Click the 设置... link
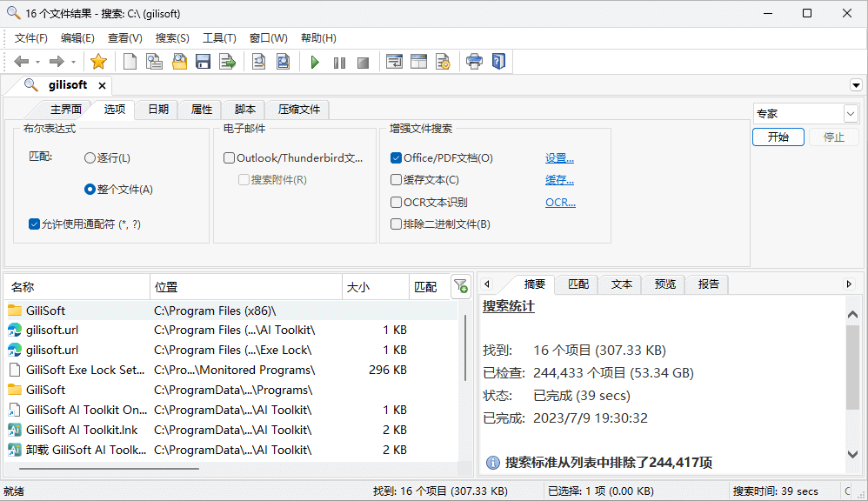Viewport: 868px width, 501px height. click(559, 158)
